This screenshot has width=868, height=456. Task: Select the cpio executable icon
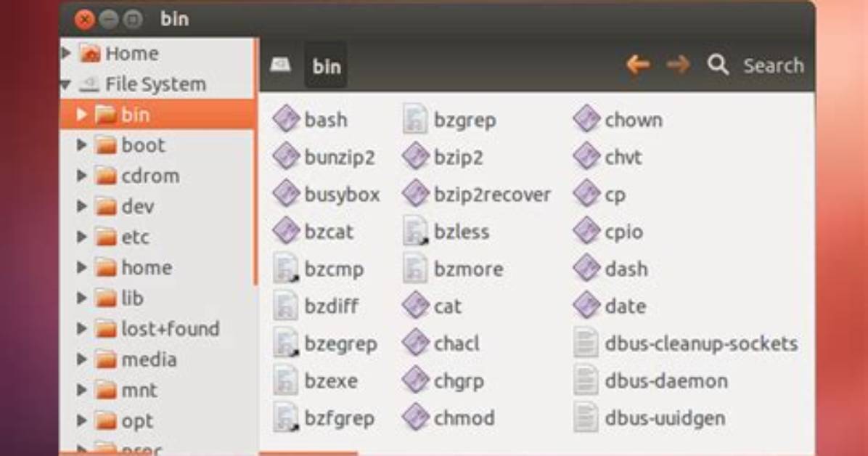[x=587, y=231]
